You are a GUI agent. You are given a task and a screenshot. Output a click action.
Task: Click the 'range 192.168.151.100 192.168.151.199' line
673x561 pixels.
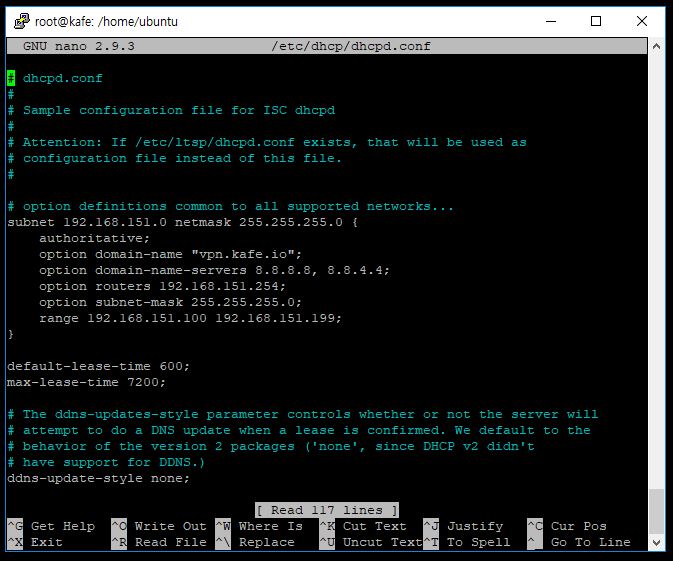pos(190,318)
